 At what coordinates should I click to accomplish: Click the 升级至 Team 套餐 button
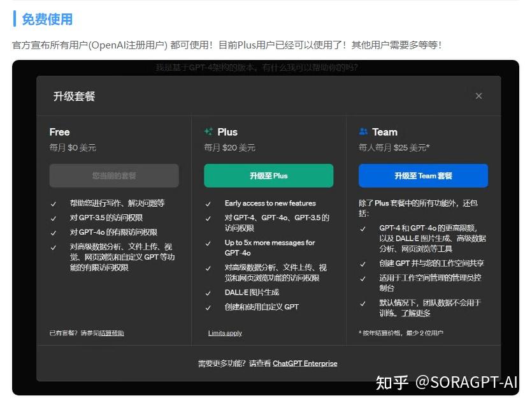(x=423, y=175)
